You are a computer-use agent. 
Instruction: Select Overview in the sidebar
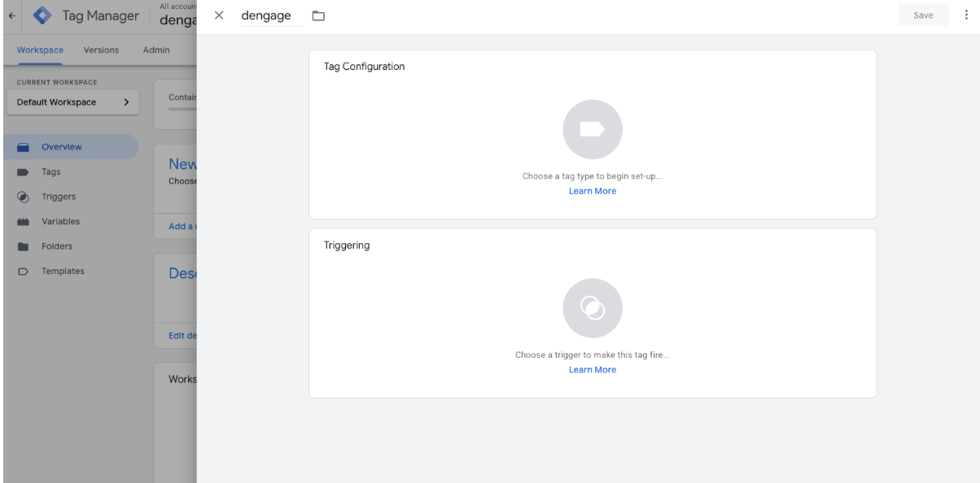coord(70,147)
